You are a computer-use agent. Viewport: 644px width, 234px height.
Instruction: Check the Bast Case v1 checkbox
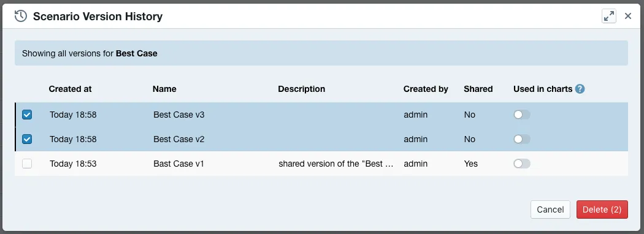click(x=27, y=164)
